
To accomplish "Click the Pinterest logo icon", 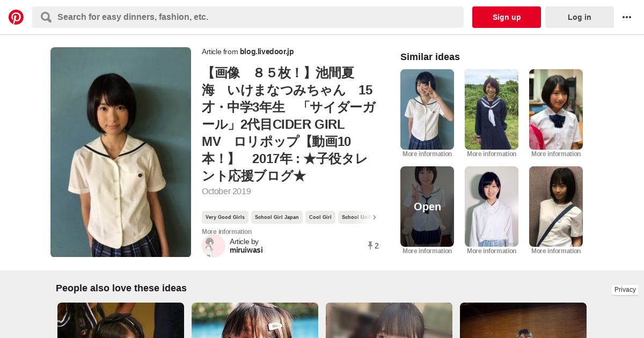I will tap(16, 17).
